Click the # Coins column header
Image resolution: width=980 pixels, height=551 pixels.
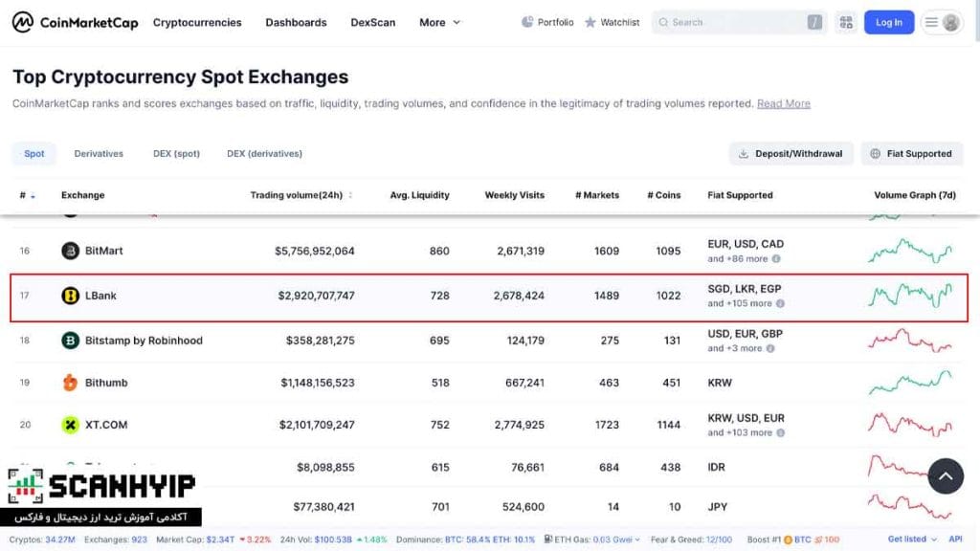[664, 195]
